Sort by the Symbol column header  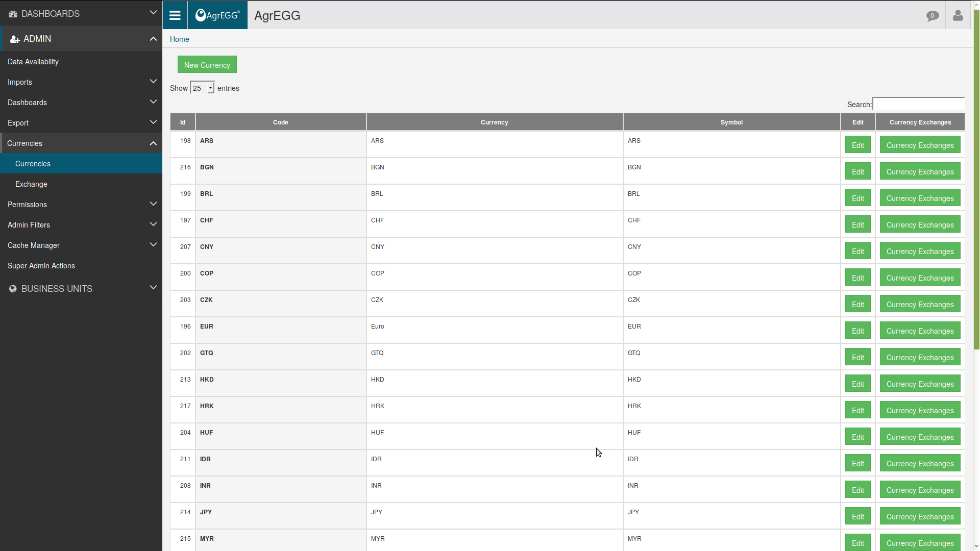[x=732, y=122]
